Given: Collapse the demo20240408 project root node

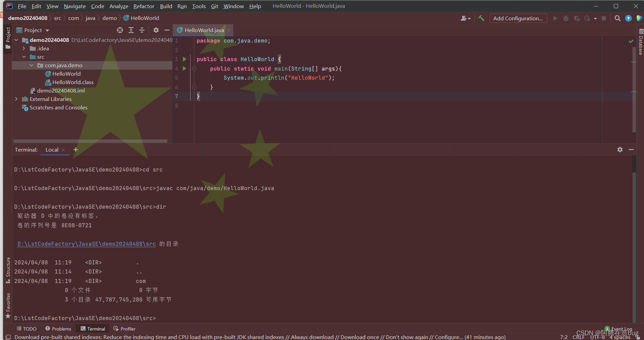Looking at the screenshot, I should tap(16, 40).
